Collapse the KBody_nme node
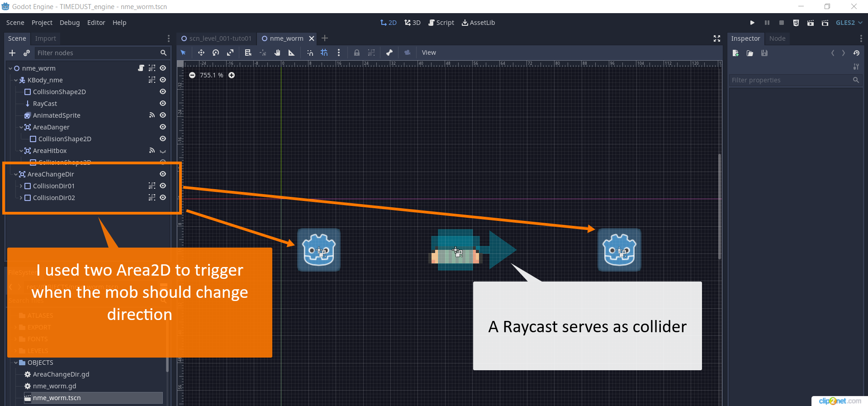The height and width of the screenshot is (406, 868). pyautogui.click(x=16, y=80)
